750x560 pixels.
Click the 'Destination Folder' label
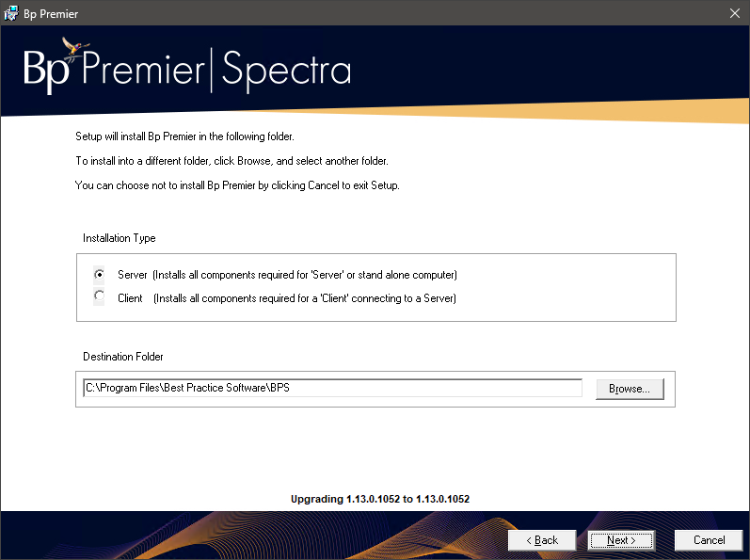123,357
